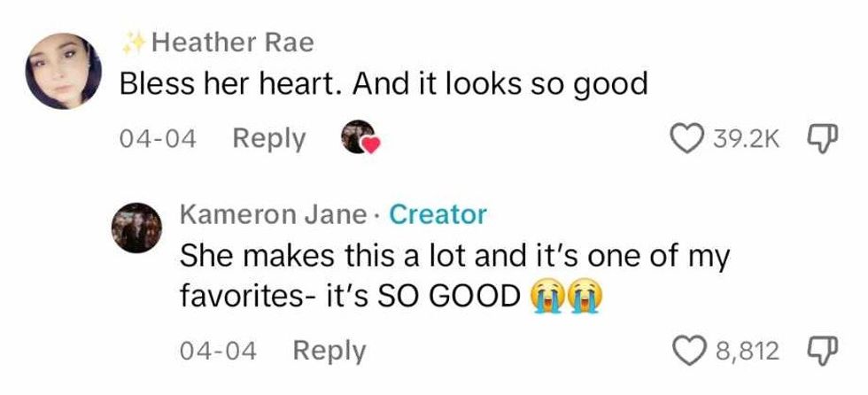This screenshot has width=868, height=395.
Task: Click the Creator label next to Kameron Jane
Action: point(438,214)
